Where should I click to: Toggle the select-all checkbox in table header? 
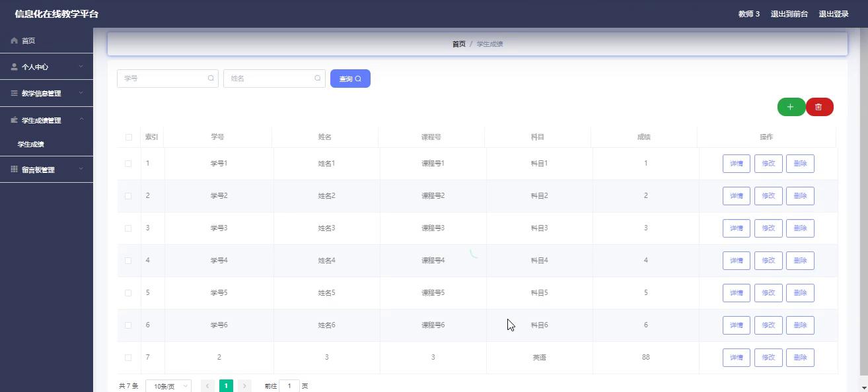[x=129, y=137]
